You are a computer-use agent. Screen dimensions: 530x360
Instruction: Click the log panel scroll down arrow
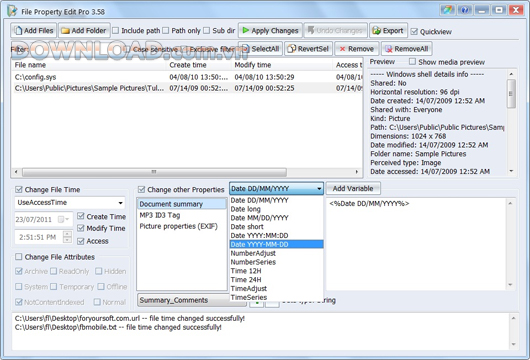513,344
